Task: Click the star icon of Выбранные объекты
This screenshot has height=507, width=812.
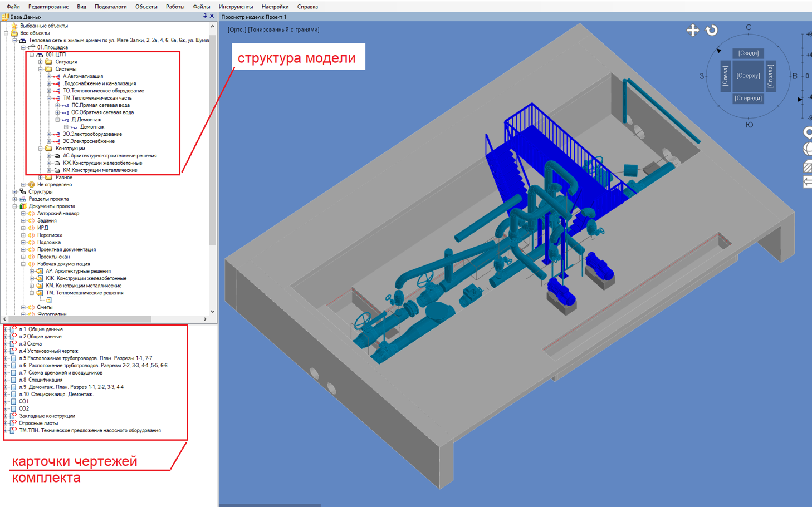Action: point(14,26)
